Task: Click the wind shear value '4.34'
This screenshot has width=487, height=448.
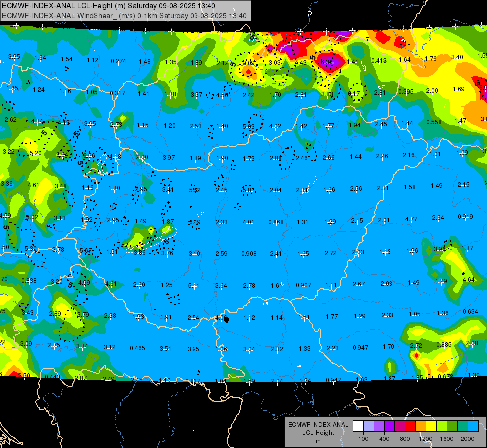Action: (x=37, y=121)
